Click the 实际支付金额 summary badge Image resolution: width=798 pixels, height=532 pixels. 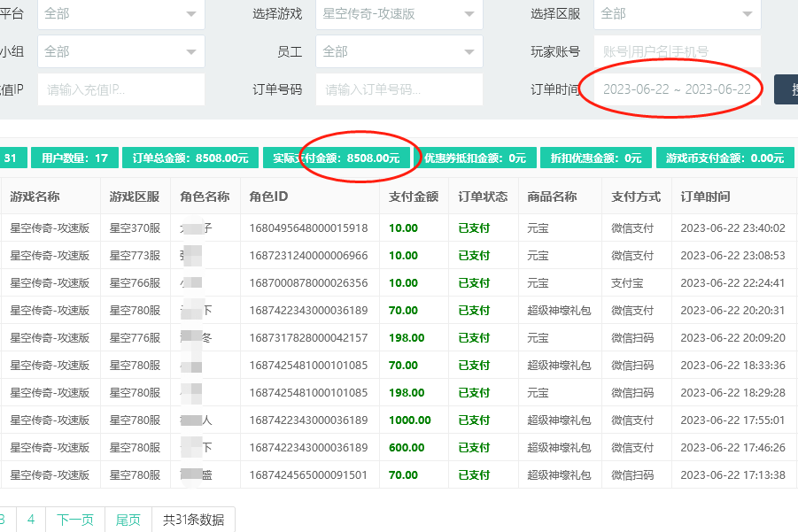pos(336,158)
